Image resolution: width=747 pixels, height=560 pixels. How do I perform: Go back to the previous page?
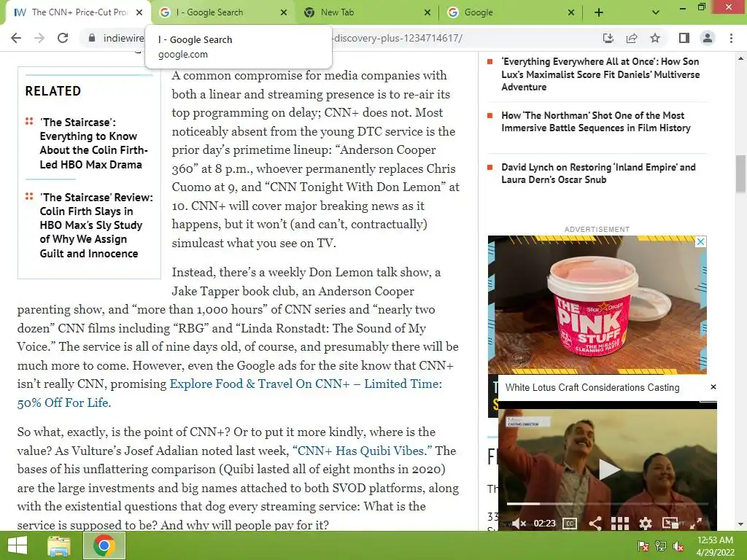(16, 38)
